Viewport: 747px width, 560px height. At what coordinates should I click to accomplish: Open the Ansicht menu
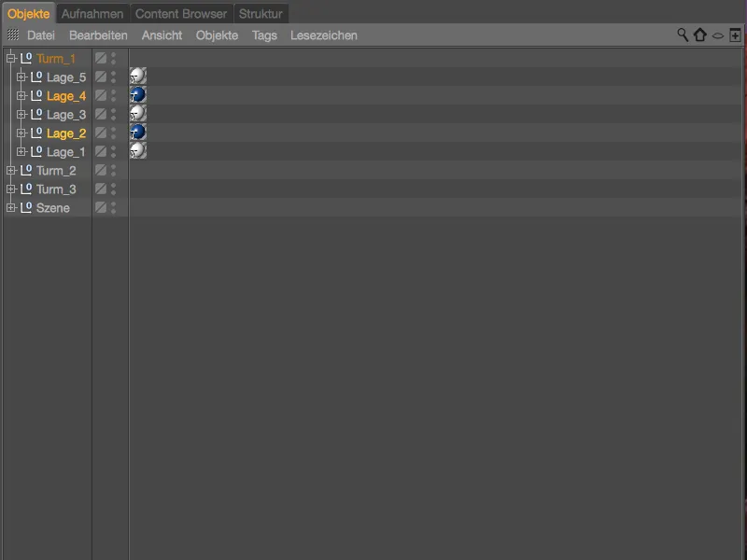pyautogui.click(x=162, y=35)
